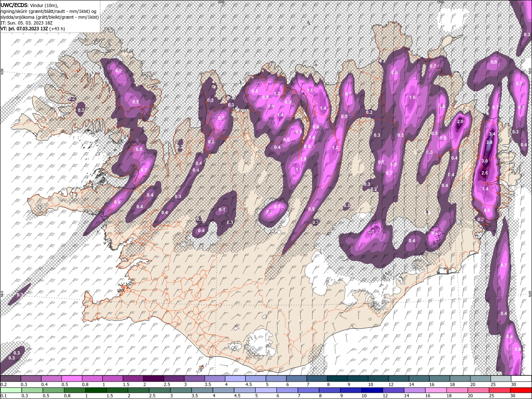The image size is (532, 399).
Task: Click the dark green swatch between 1 and 1.5, lower scale
Action: coord(96,390)
